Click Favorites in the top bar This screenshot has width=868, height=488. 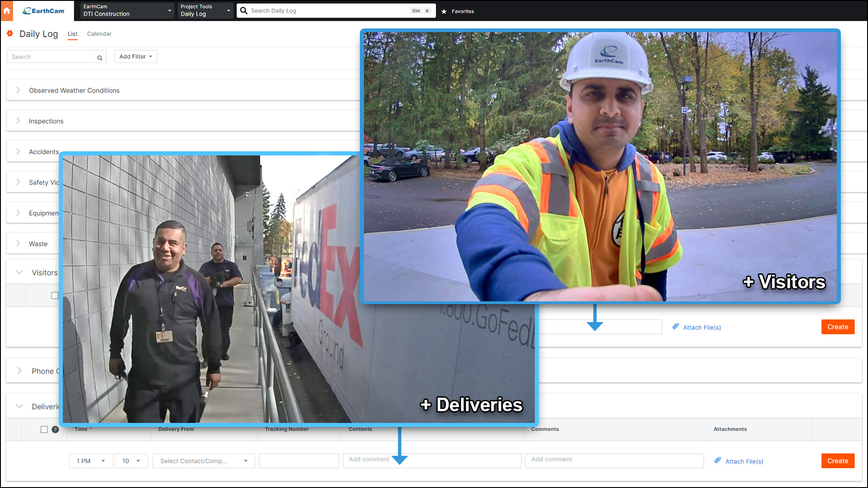(x=463, y=11)
